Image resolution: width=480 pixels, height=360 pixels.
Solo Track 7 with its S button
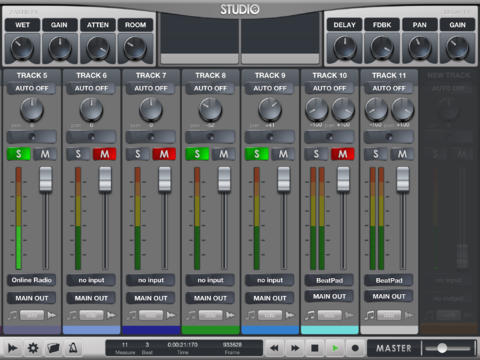(138, 154)
